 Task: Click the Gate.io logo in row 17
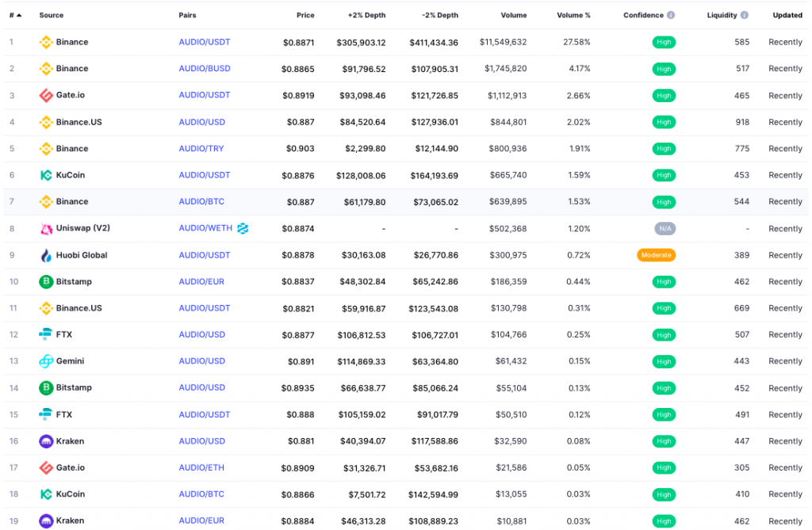click(46, 467)
